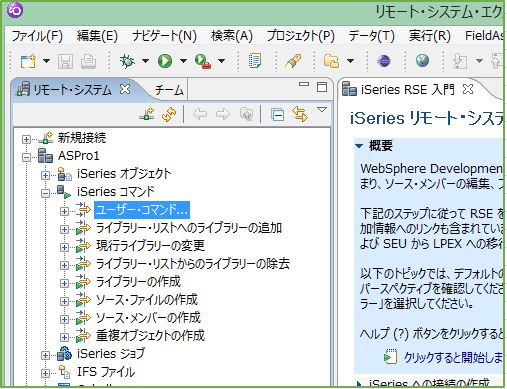507x389 pixels.
Task: Collapse iSeries コマンド node
Action: tap(45, 193)
